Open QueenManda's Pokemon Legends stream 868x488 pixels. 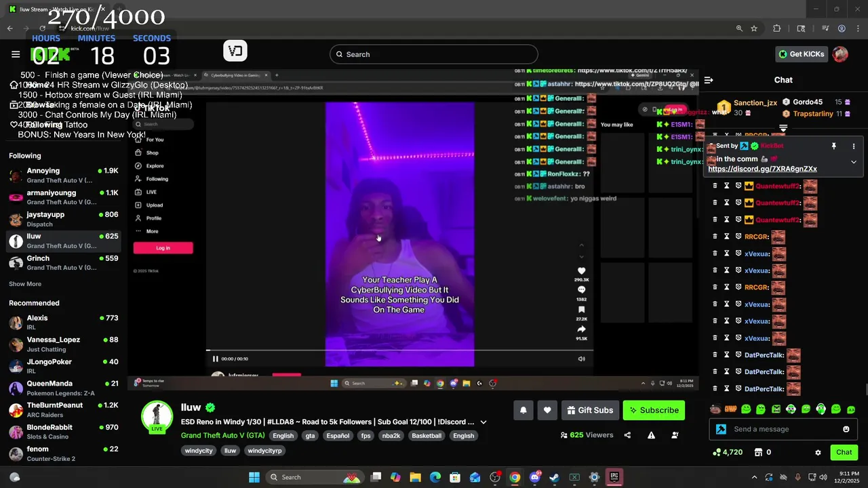(64, 388)
